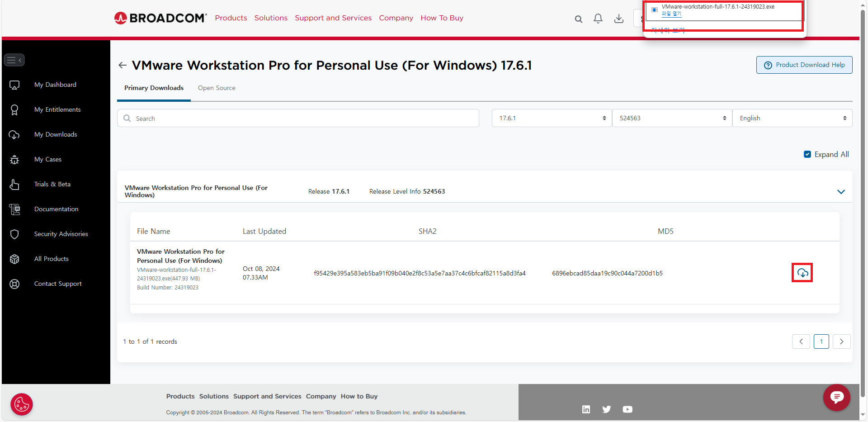Viewport: 868px width, 422px height.
Task: Open Support and Services in the header
Action: [x=333, y=18]
